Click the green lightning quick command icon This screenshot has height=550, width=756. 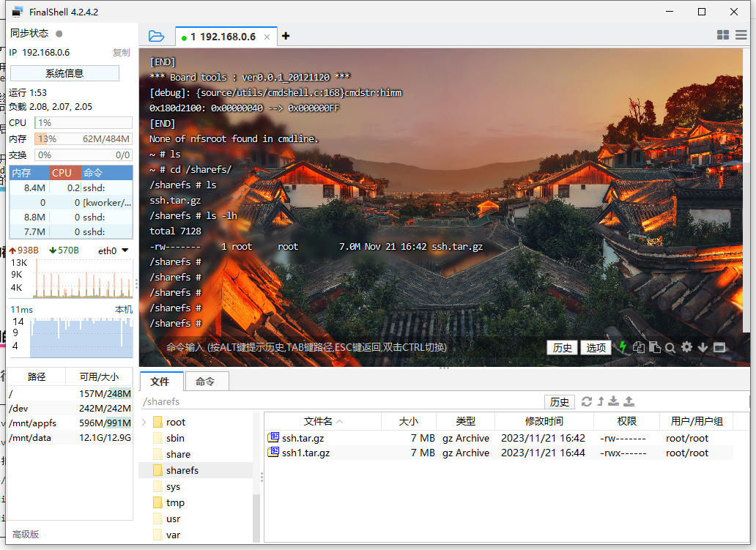point(623,347)
